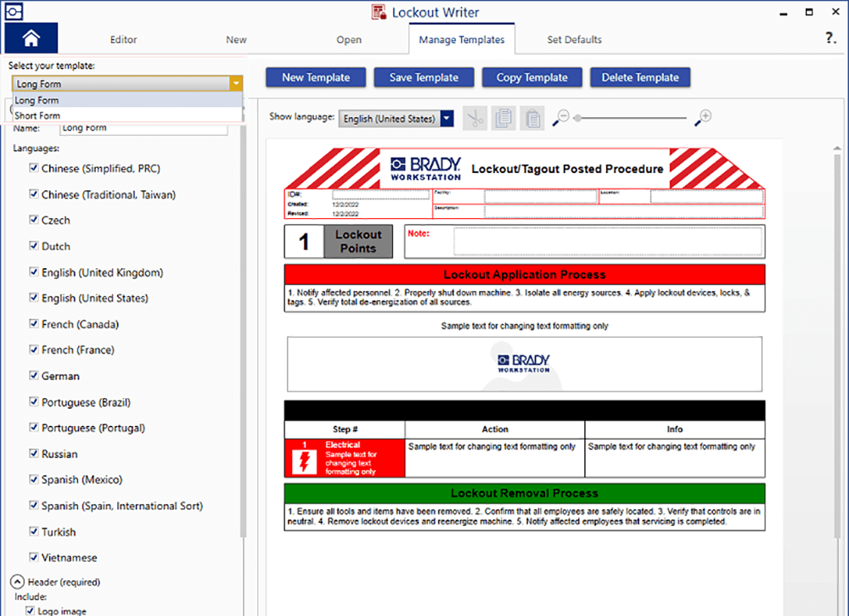Select the Lockout Points gray box
Screen dimensions: 849x616
(x=358, y=242)
